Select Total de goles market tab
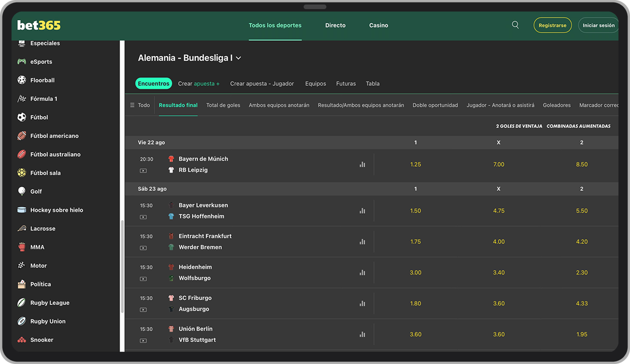The height and width of the screenshot is (364, 630). click(223, 105)
